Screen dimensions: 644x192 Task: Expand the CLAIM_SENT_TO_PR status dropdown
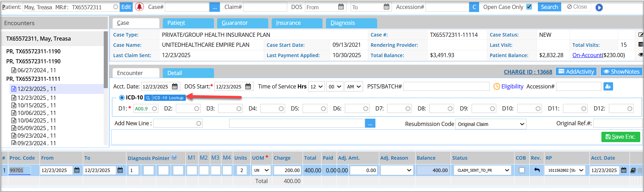(x=483, y=170)
